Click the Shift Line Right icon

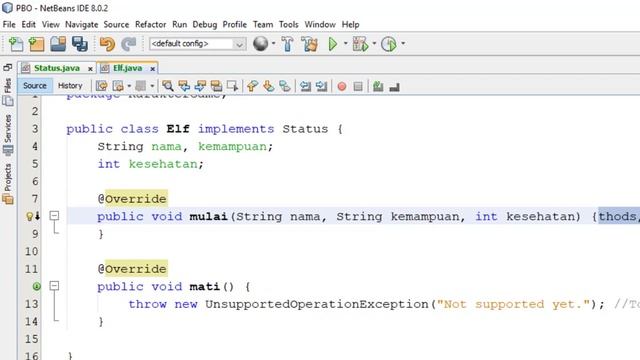(x=322, y=86)
